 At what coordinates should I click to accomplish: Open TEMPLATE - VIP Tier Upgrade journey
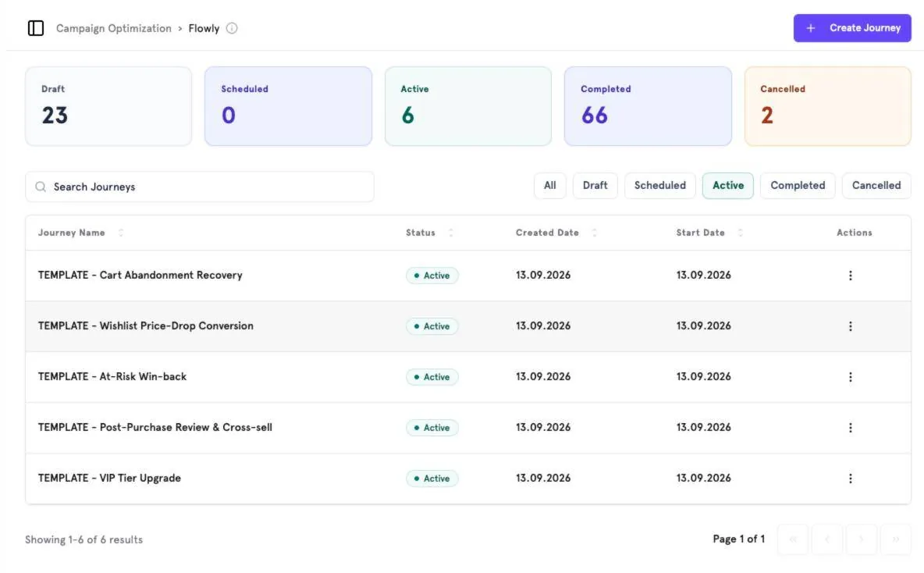pos(109,478)
